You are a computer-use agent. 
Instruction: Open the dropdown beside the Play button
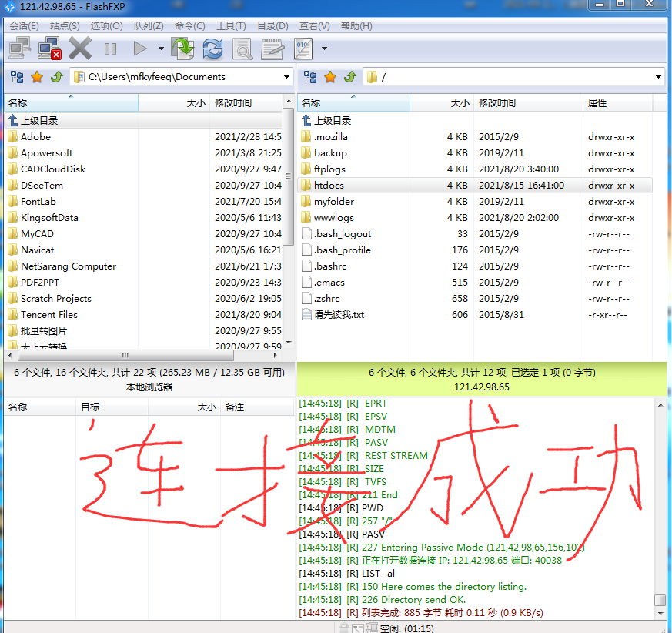pos(161,49)
